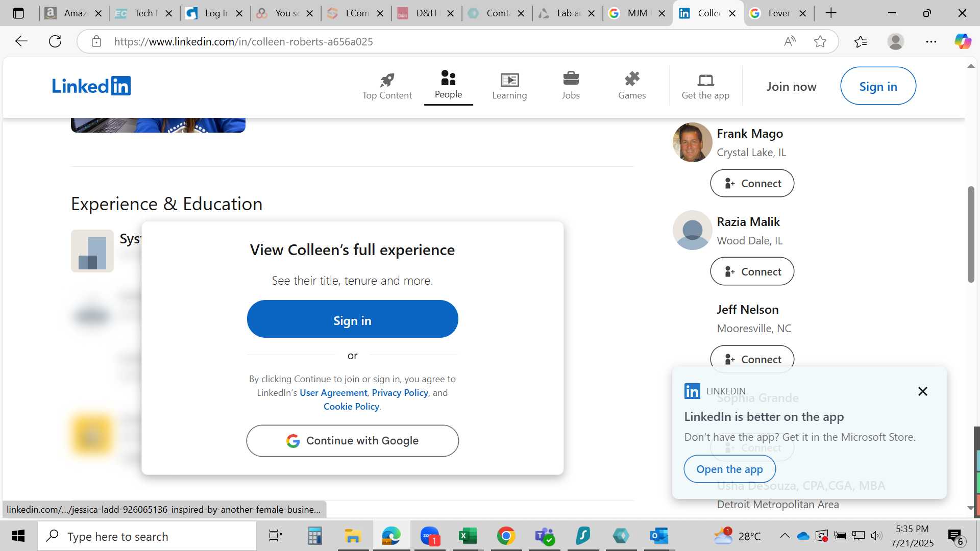Screen dimensions: 980x551
Task: Open the Privacy Policy link
Action: 400,393
